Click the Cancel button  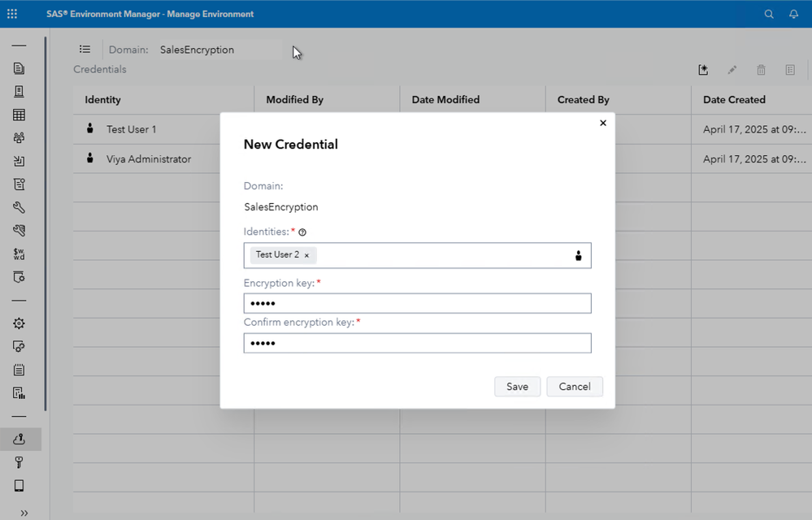coord(575,387)
